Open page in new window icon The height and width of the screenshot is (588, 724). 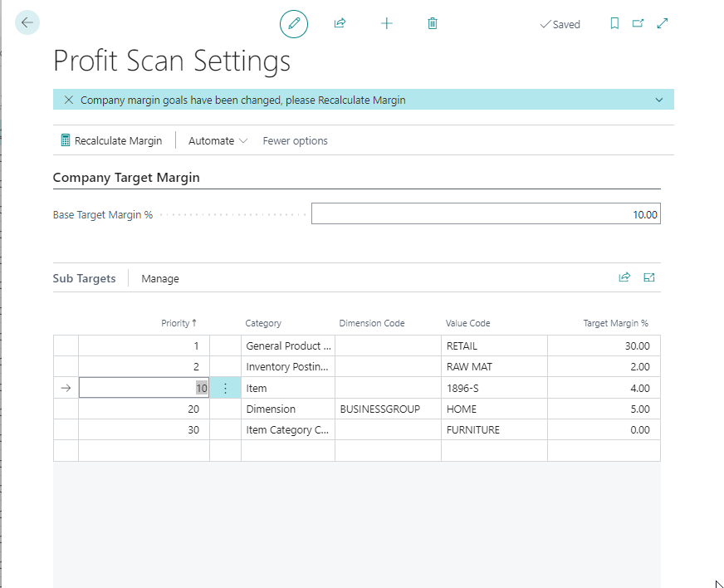point(638,24)
